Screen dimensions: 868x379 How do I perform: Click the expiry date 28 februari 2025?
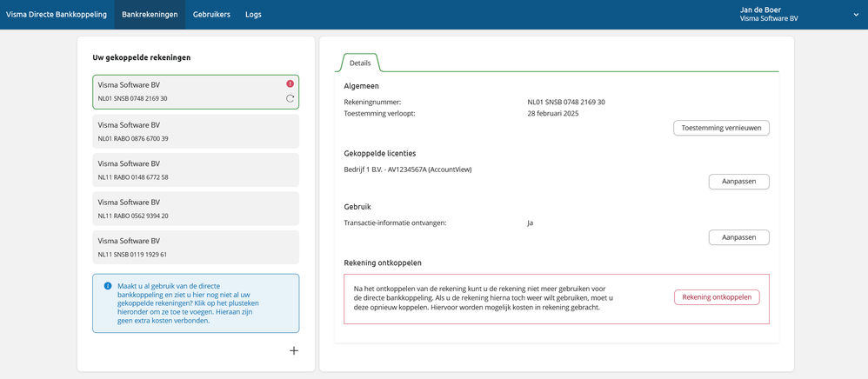(x=553, y=113)
